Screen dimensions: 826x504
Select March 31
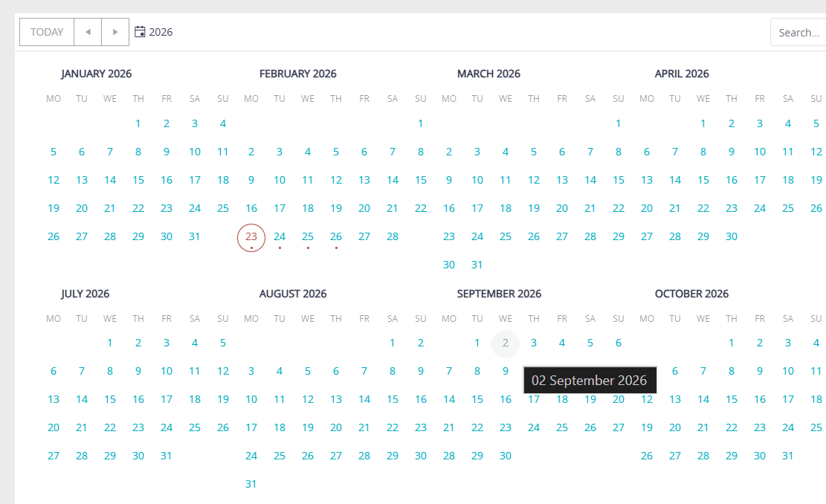click(x=477, y=265)
